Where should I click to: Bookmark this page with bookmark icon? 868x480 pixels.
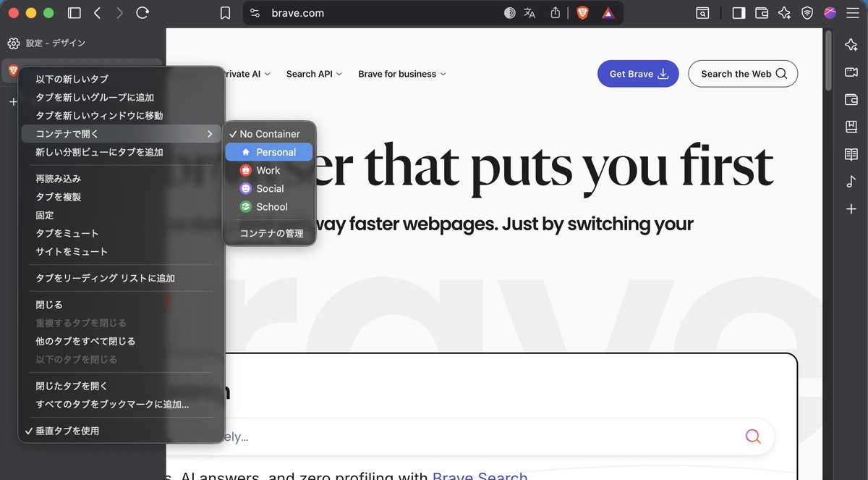(226, 13)
